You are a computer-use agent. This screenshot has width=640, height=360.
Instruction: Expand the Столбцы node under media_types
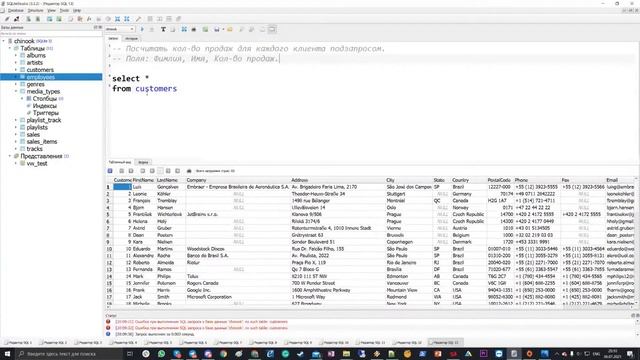coord(22,98)
